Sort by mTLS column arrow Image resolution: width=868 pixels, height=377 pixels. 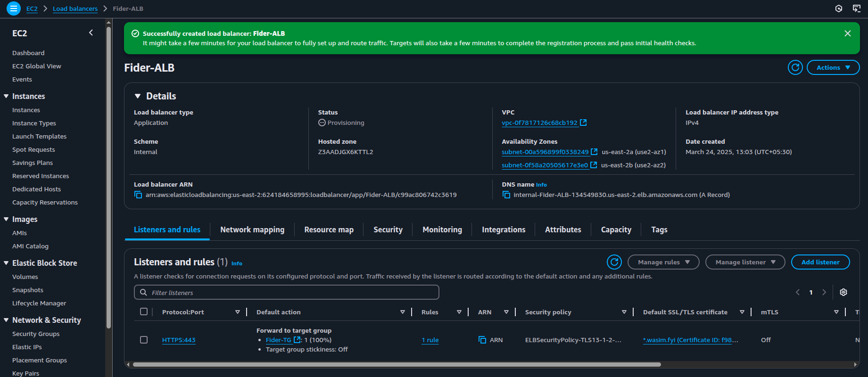click(836, 312)
